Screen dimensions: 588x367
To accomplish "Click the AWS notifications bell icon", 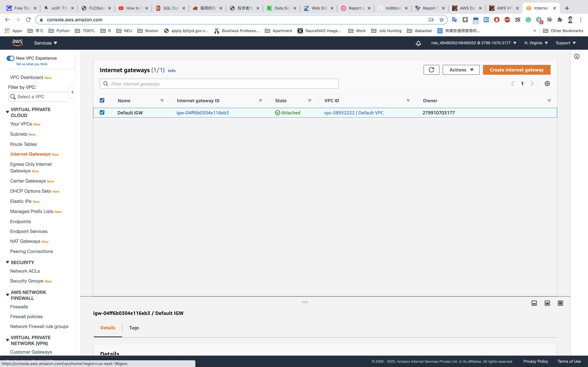I will pyautogui.click(x=418, y=43).
